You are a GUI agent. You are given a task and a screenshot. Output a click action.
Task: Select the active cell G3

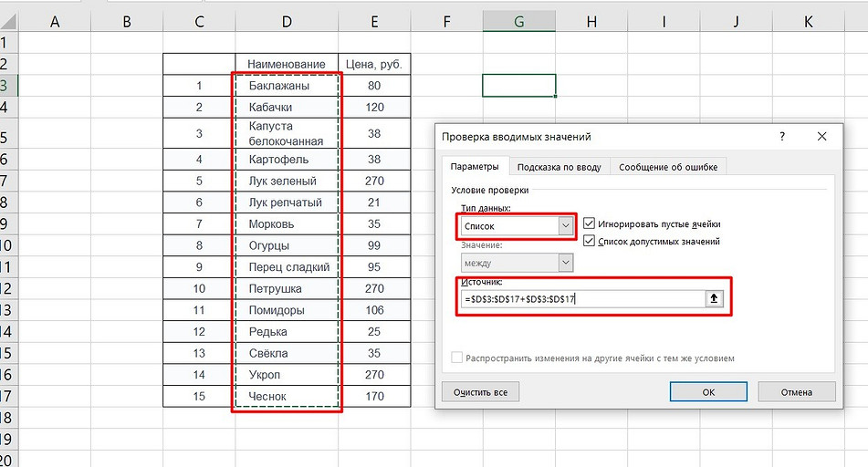518,86
